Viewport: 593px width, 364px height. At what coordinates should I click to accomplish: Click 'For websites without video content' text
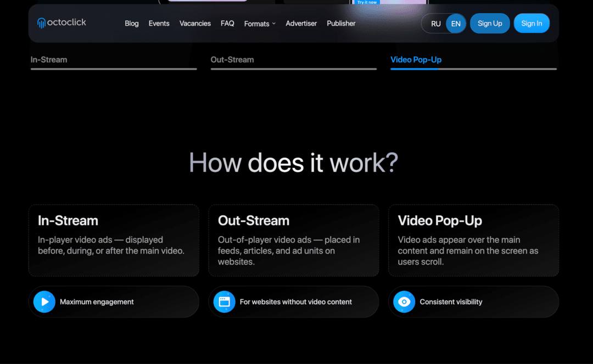point(296,301)
